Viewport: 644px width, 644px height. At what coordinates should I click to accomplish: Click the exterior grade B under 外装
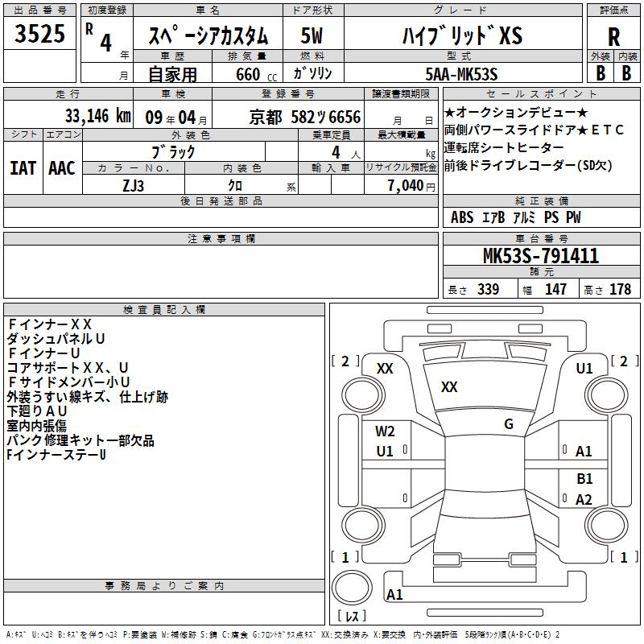click(601, 72)
